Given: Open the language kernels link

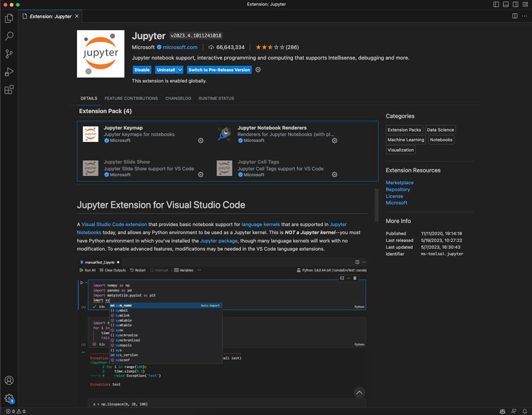Looking at the screenshot, I should coord(261,224).
